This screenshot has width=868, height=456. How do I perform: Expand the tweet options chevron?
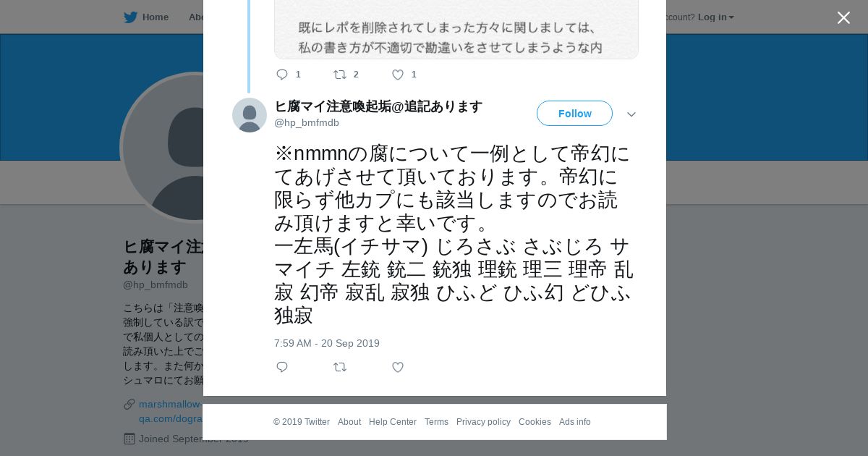(631, 114)
